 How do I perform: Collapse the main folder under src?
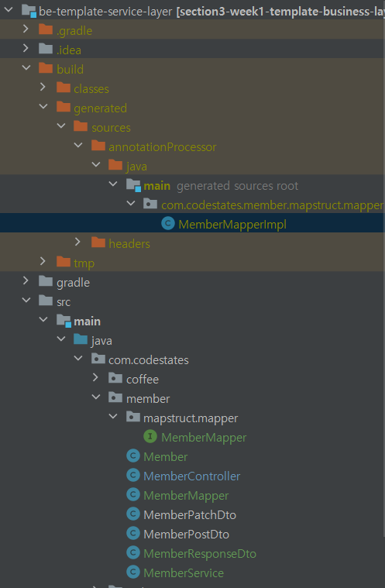point(43,319)
